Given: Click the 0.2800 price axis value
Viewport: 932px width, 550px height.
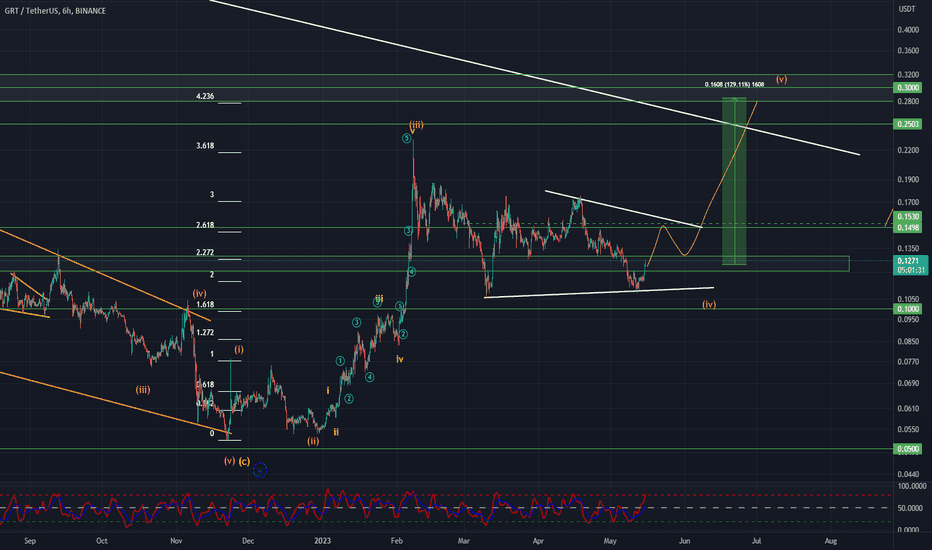Looking at the screenshot, I should 908,102.
